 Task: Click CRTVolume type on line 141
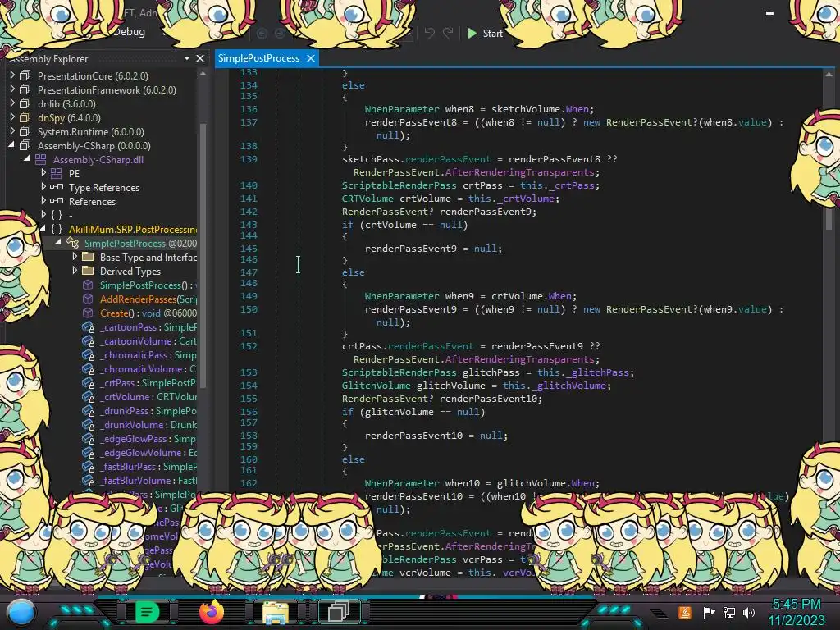(x=367, y=199)
